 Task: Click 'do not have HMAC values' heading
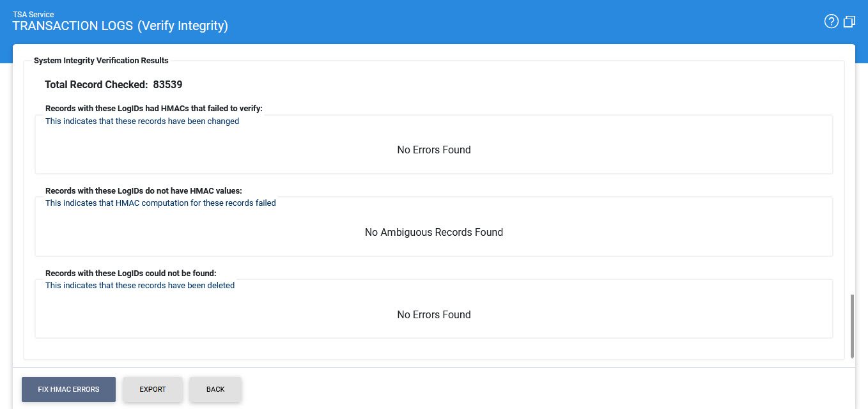click(x=144, y=190)
